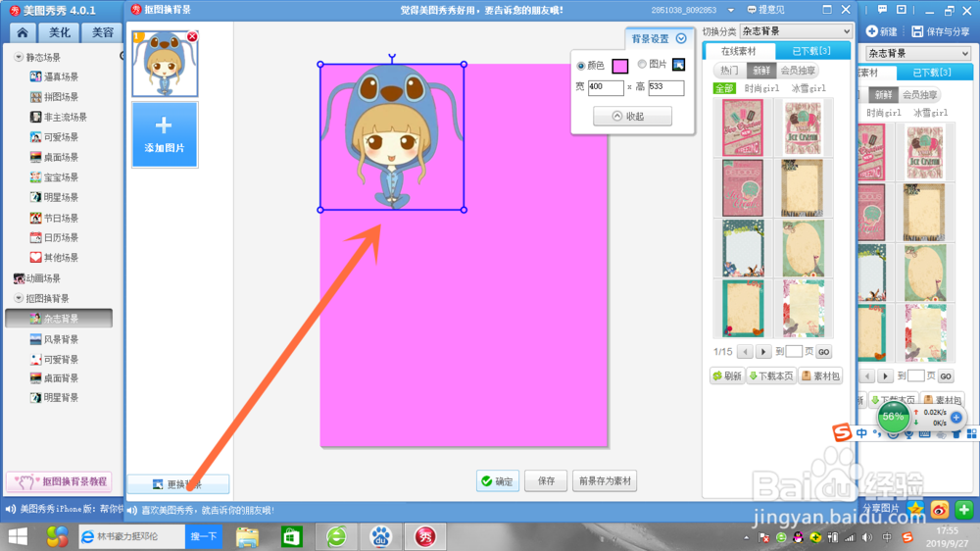Screen dimensions: 980x551
Task: Open the main window 杂志背景 combo box
Action: click(918, 53)
